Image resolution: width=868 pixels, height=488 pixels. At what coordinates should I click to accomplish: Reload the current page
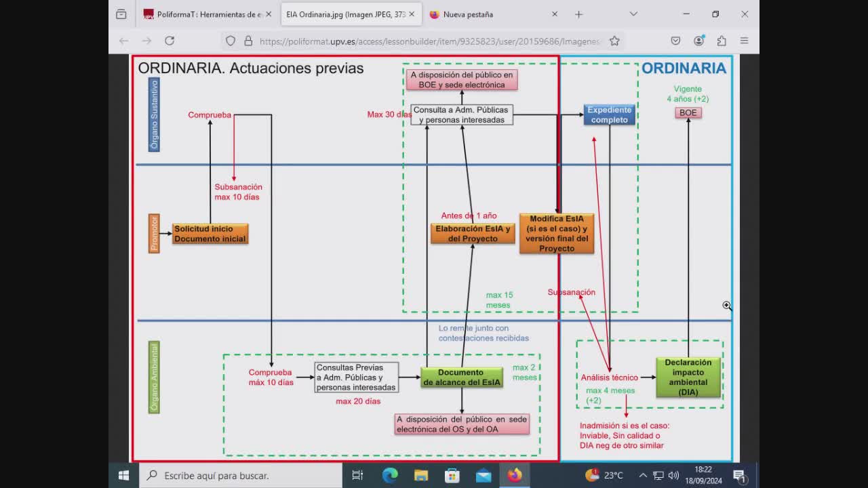(170, 41)
